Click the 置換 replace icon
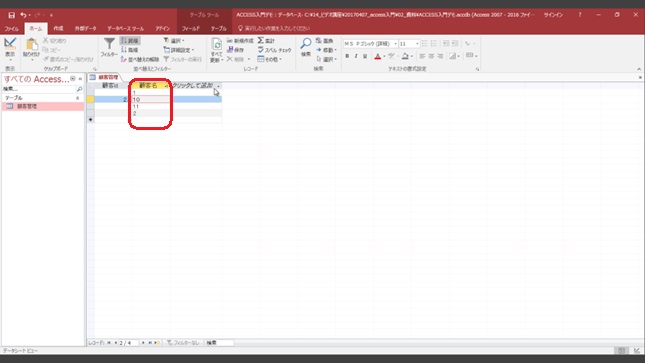 tap(325, 41)
